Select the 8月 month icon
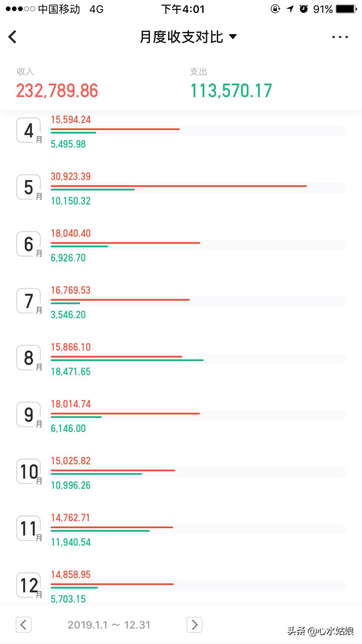The width and height of the screenshot is (362, 644). tap(29, 358)
